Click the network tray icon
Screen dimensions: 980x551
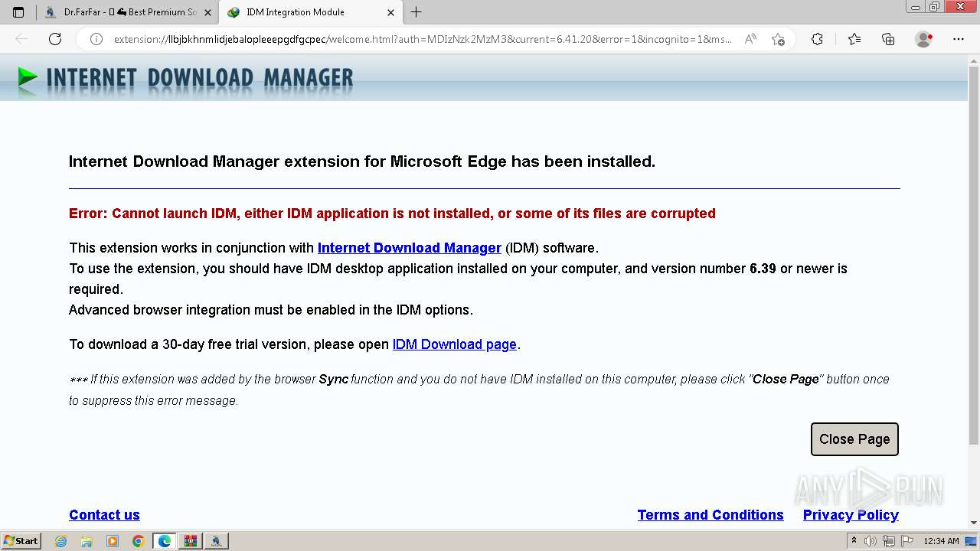889,541
